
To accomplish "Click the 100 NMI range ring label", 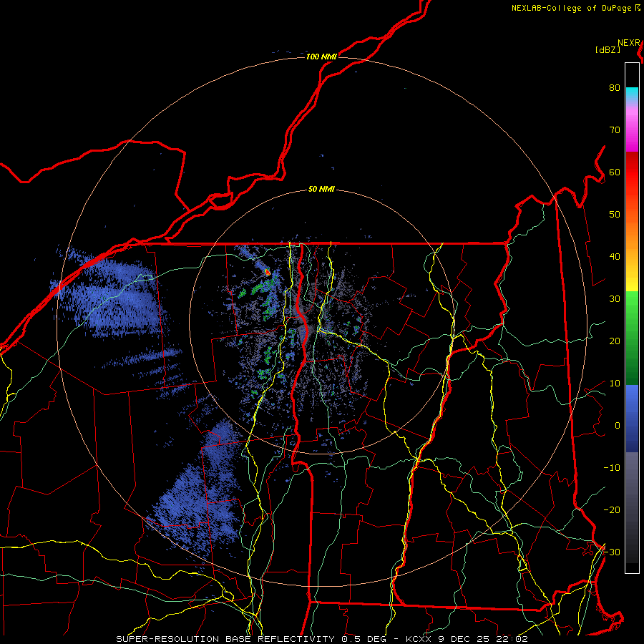I will [321, 57].
